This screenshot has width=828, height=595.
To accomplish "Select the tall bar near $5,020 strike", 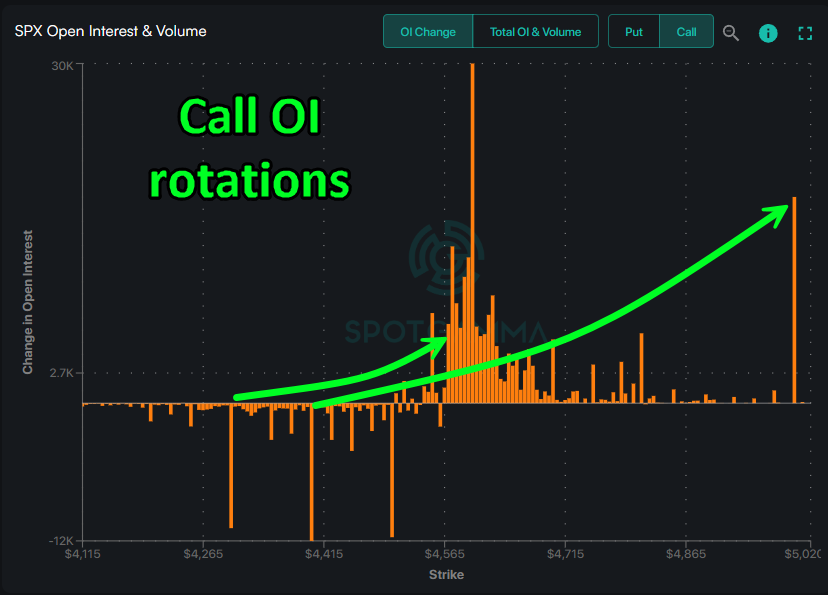I will pos(794,300).
